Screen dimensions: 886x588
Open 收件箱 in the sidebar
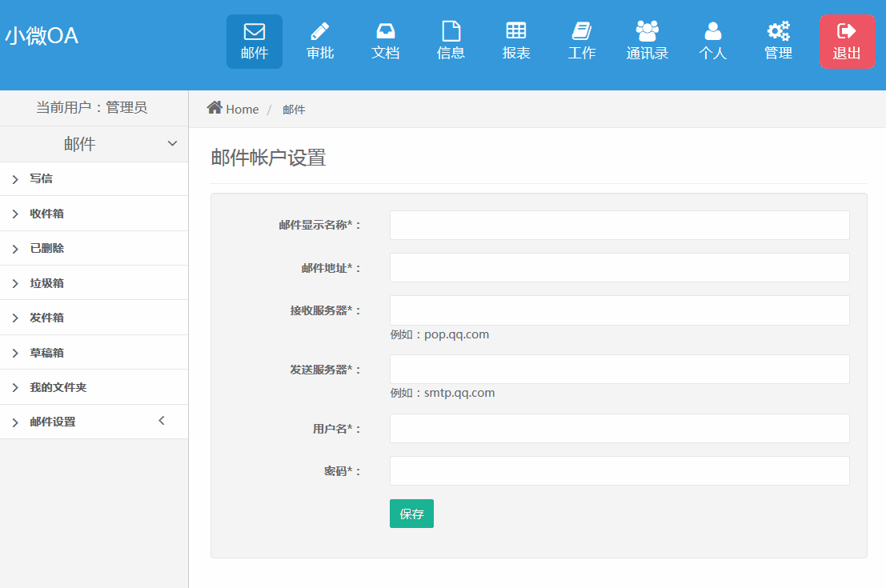point(46,214)
